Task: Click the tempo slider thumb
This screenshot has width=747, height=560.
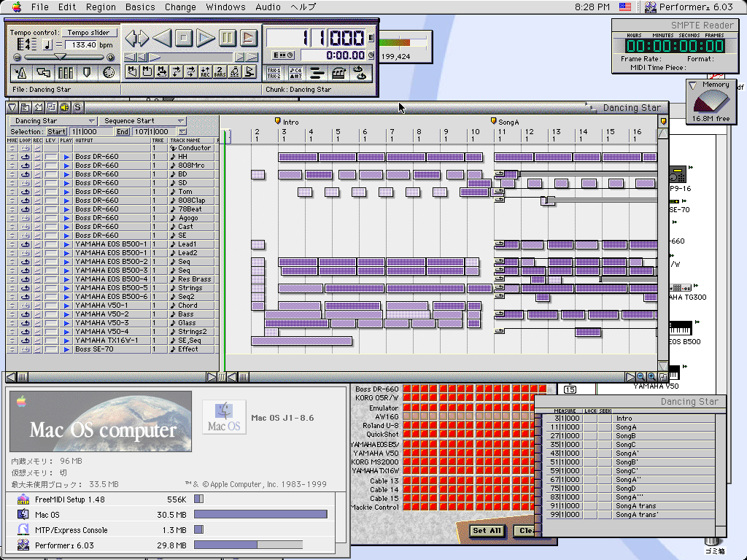Action: 60,57
